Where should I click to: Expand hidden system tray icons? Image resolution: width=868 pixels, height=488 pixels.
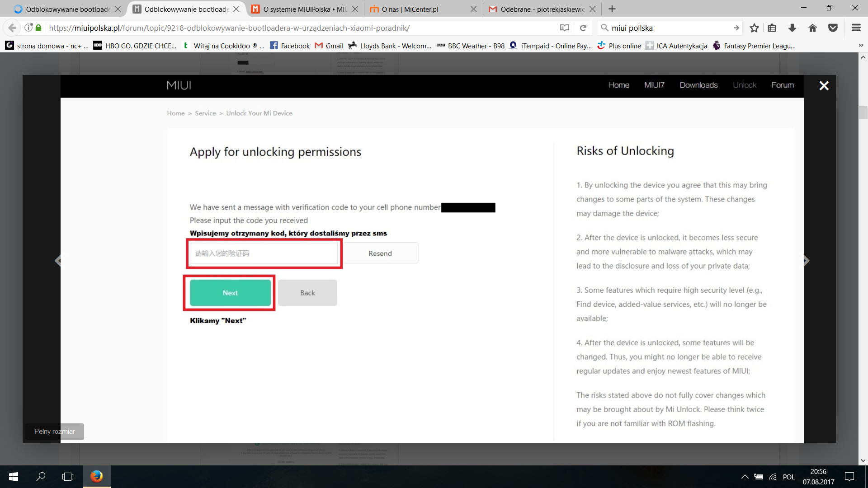pyautogui.click(x=745, y=477)
